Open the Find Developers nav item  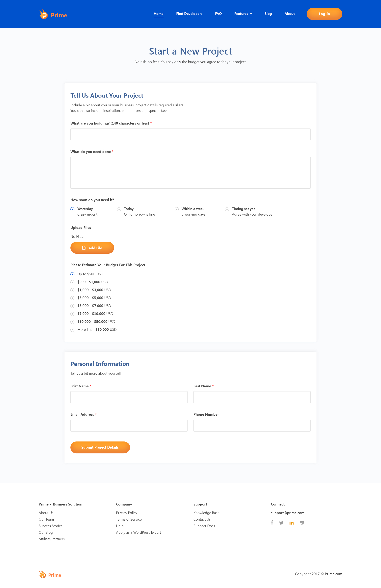[x=189, y=14]
